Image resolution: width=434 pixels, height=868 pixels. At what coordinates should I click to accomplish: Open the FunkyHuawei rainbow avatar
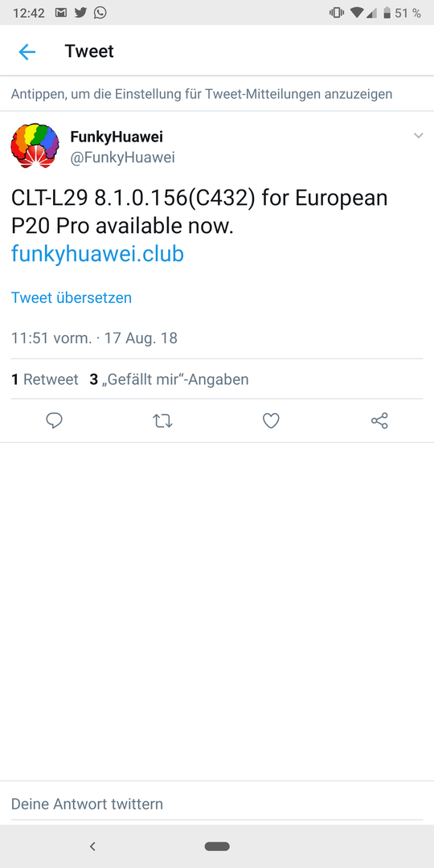[x=35, y=146]
